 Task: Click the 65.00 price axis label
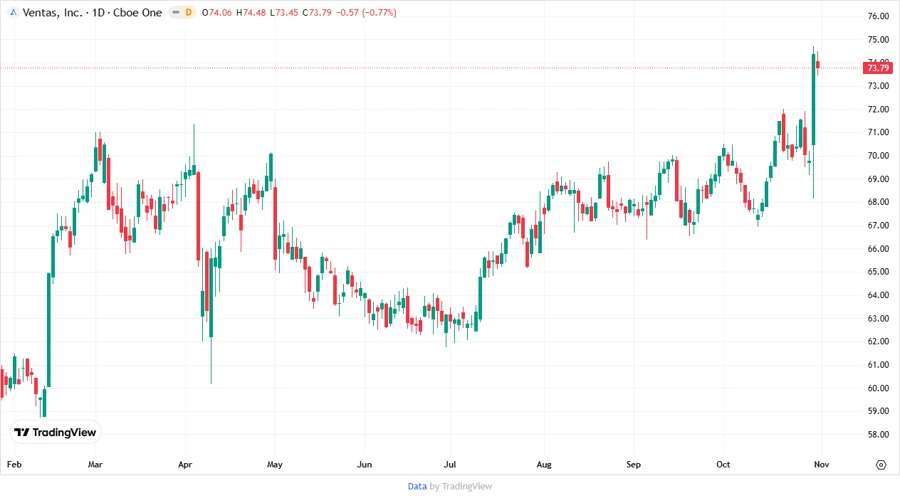pos(878,271)
